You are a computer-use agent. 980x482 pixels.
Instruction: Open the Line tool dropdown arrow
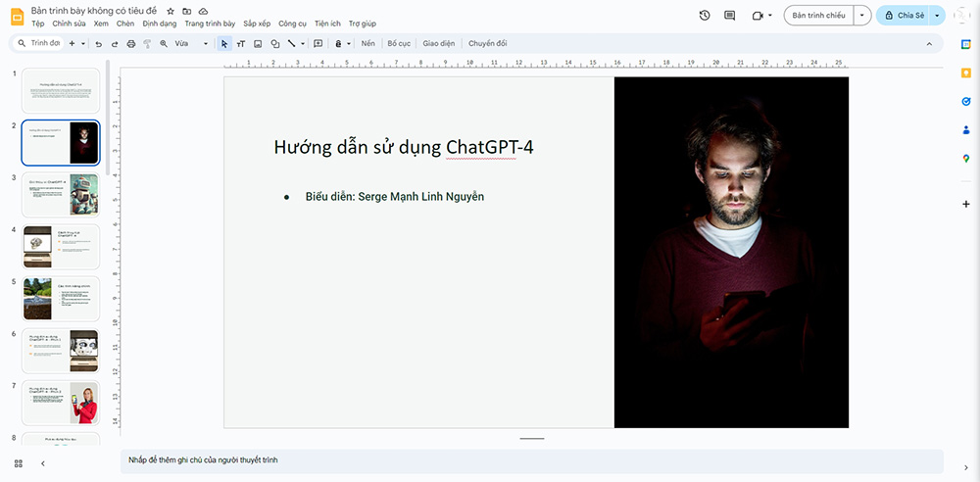pyautogui.click(x=303, y=44)
